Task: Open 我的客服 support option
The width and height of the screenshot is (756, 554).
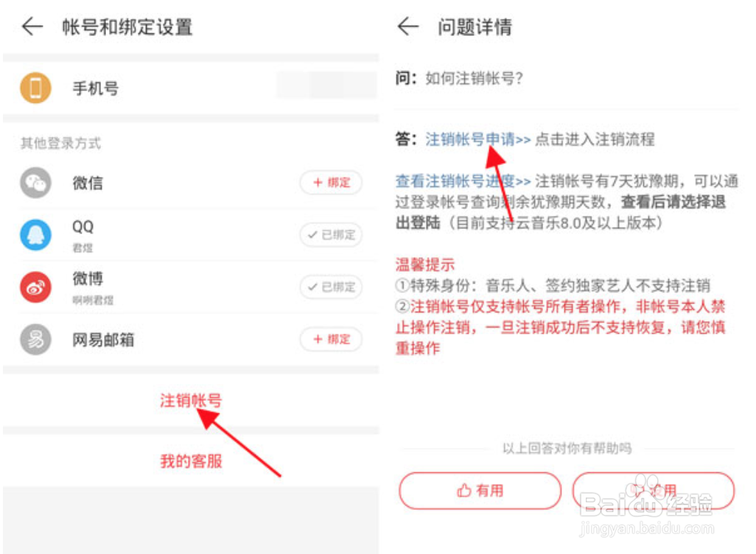Action: [x=191, y=461]
